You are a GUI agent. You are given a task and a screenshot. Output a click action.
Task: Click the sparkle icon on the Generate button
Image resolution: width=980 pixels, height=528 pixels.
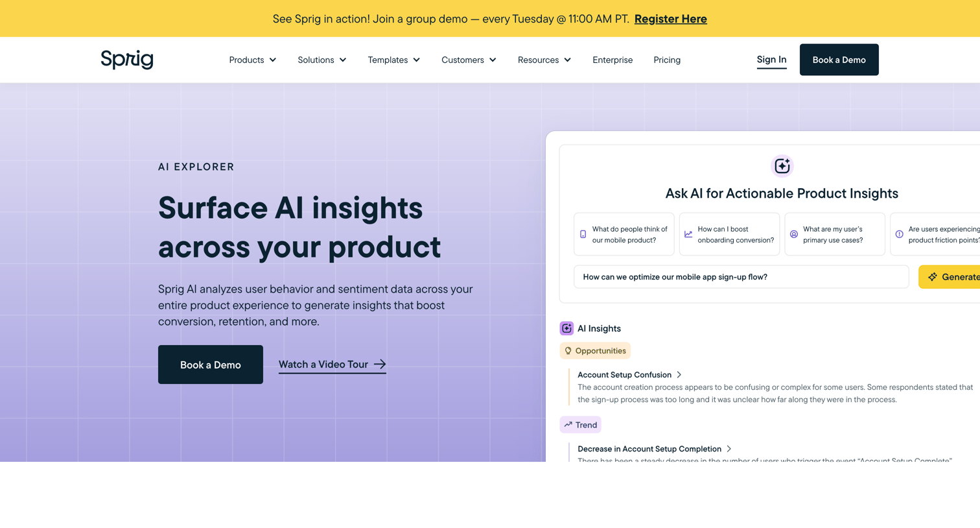coord(933,277)
